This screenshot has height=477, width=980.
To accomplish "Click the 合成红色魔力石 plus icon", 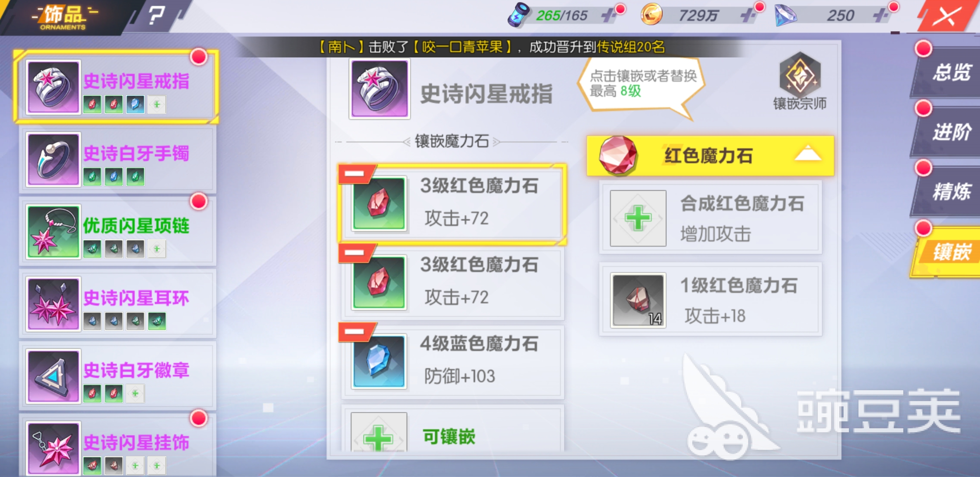I will point(638,218).
